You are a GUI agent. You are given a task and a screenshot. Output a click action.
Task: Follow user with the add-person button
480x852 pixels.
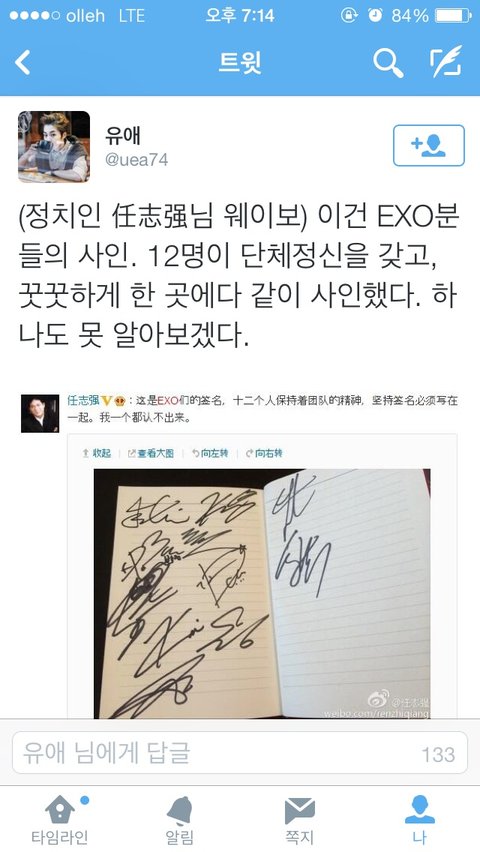point(428,145)
